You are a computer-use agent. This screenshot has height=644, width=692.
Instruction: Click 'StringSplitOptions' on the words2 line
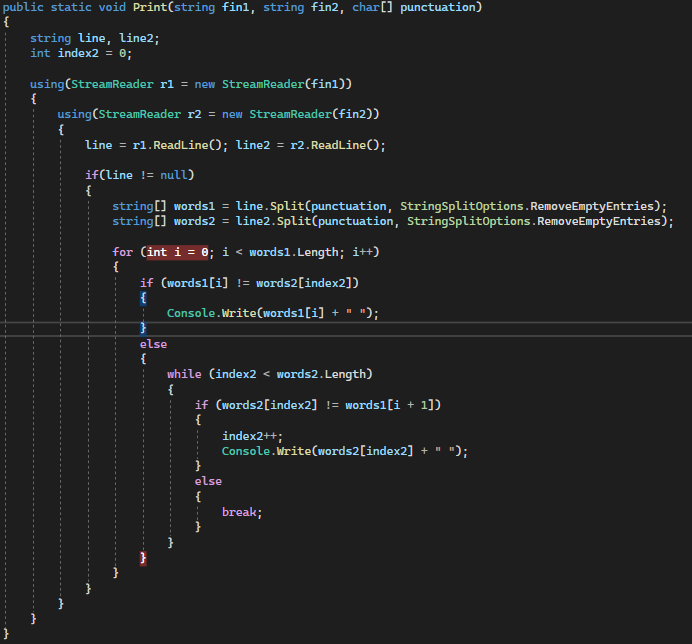click(x=468, y=221)
